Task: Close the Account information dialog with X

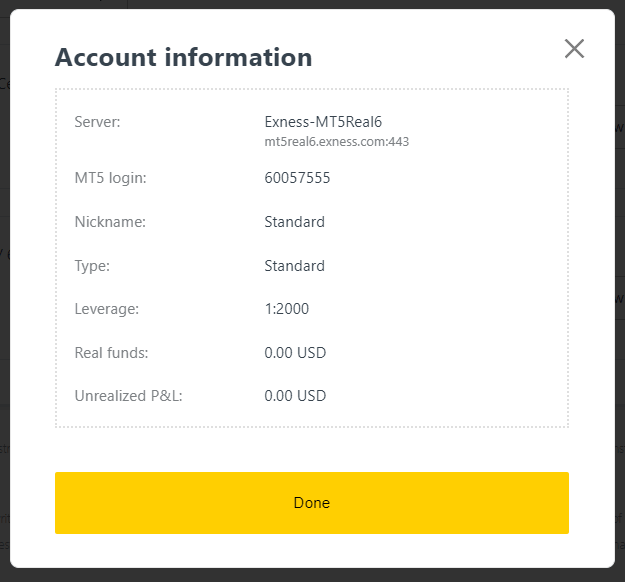Action: point(574,48)
